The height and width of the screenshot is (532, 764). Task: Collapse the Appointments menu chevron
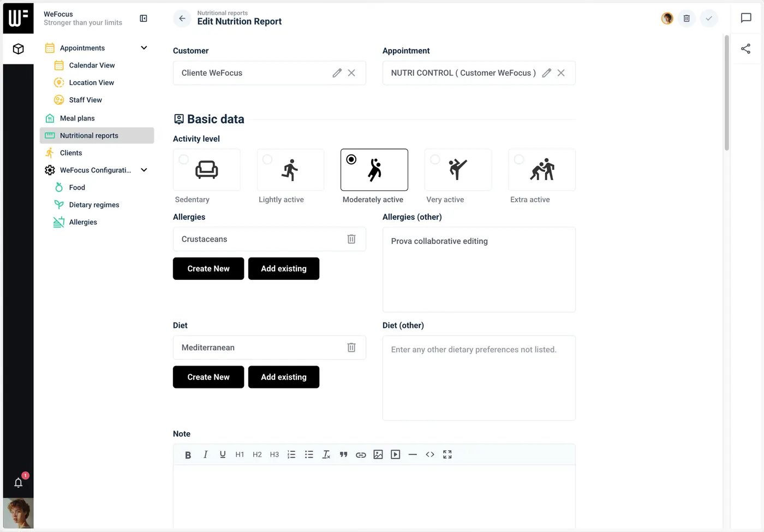click(x=144, y=48)
